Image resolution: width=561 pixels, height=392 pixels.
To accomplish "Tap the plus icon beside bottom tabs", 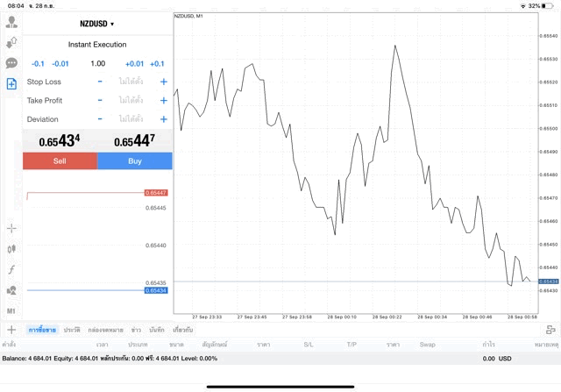I will [x=11, y=330].
